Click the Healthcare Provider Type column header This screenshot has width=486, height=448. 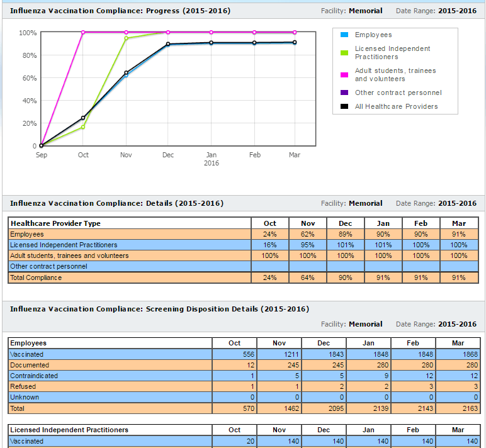click(x=55, y=223)
